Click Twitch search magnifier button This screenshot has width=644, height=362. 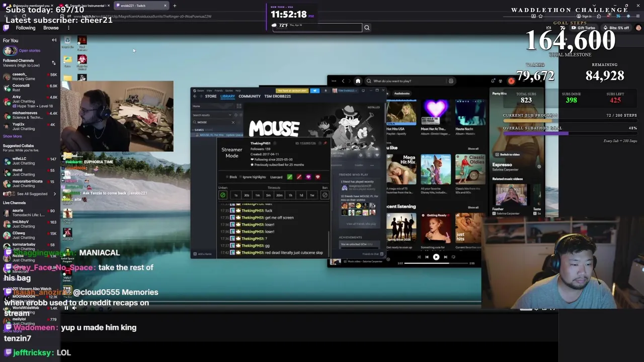[367, 28]
